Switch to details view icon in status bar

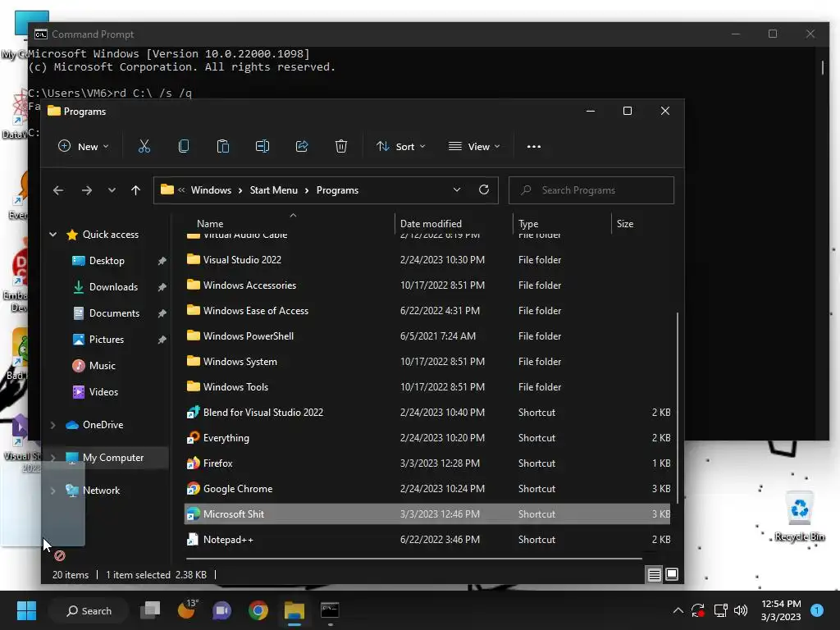654,575
